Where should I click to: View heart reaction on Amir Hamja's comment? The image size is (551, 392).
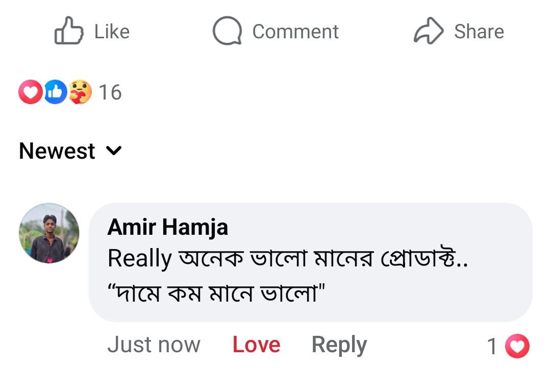click(517, 346)
